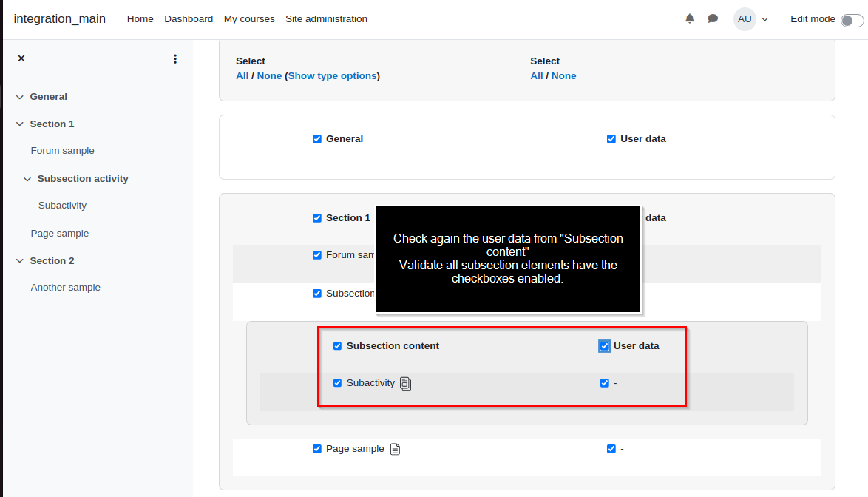Open Section 2 in the course index
Viewport: 868px width, 497px height.
52,260
